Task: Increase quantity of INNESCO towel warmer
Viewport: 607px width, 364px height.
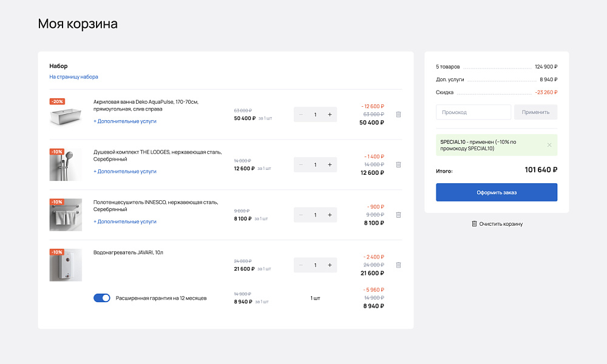Action: coord(330,215)
